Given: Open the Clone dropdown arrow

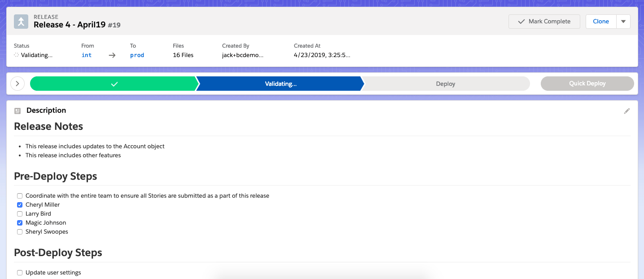Looking at the screenshot, I should click(623, 21).
